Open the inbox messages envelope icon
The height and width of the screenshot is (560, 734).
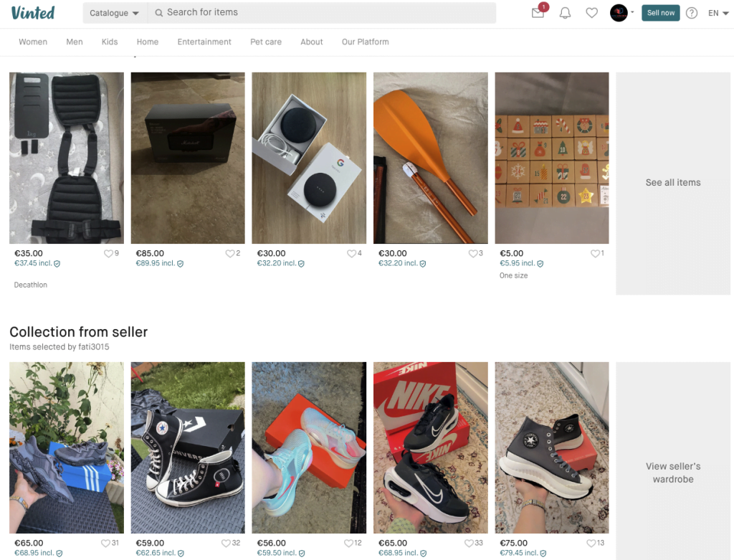pos(538,13)
